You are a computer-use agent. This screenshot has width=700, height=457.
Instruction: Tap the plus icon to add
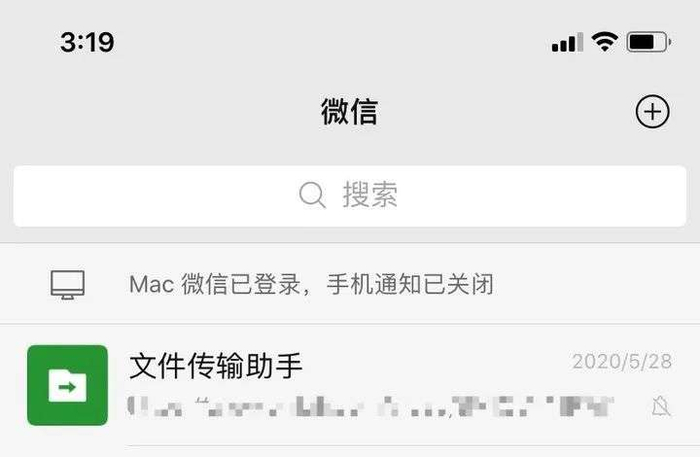652,111
